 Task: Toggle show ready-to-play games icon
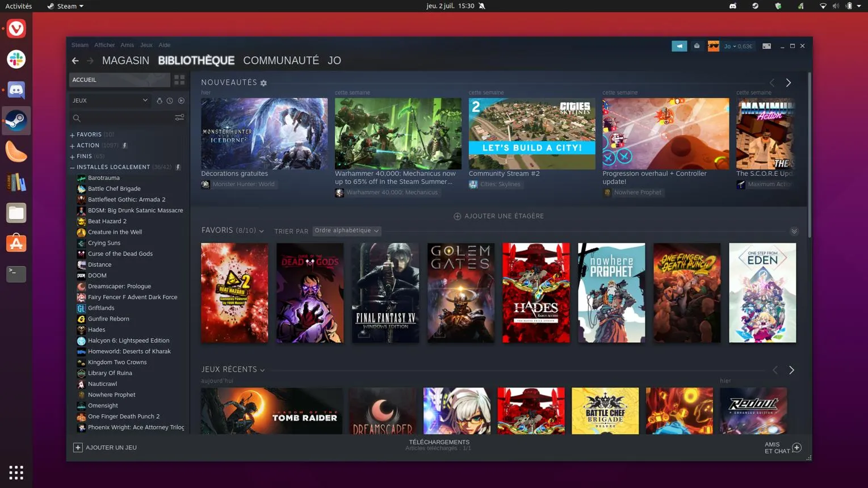(x=181, y=100)
